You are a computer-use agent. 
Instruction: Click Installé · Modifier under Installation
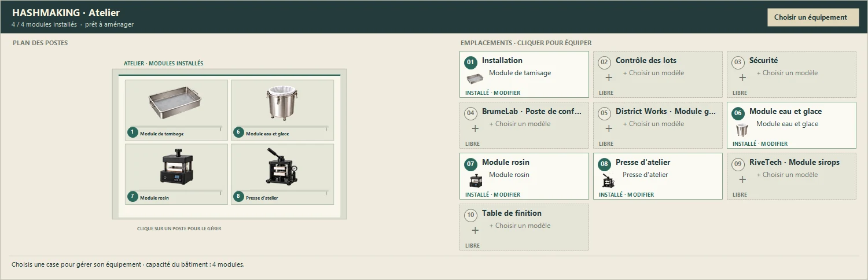[x=492, y=93]
